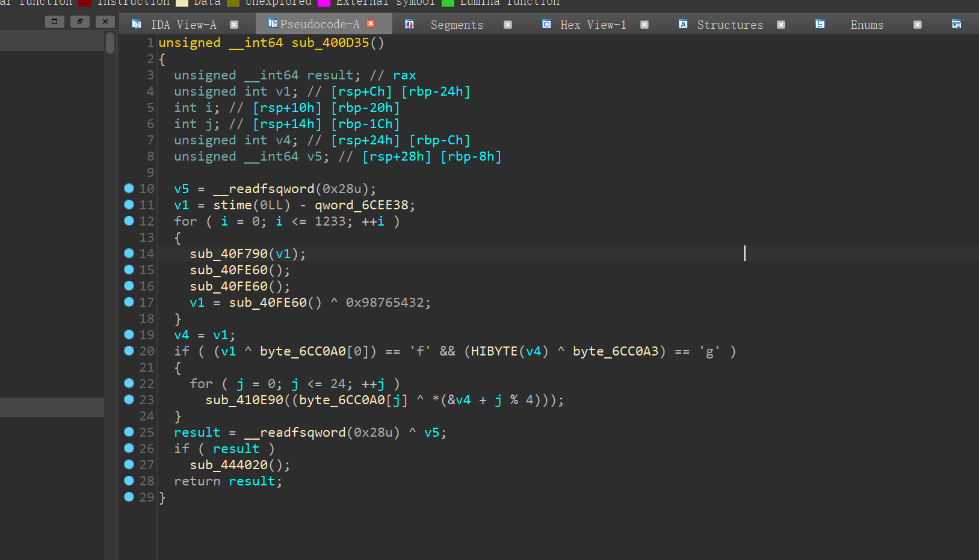Click the Segments tab icon

(x=409, y=25)
